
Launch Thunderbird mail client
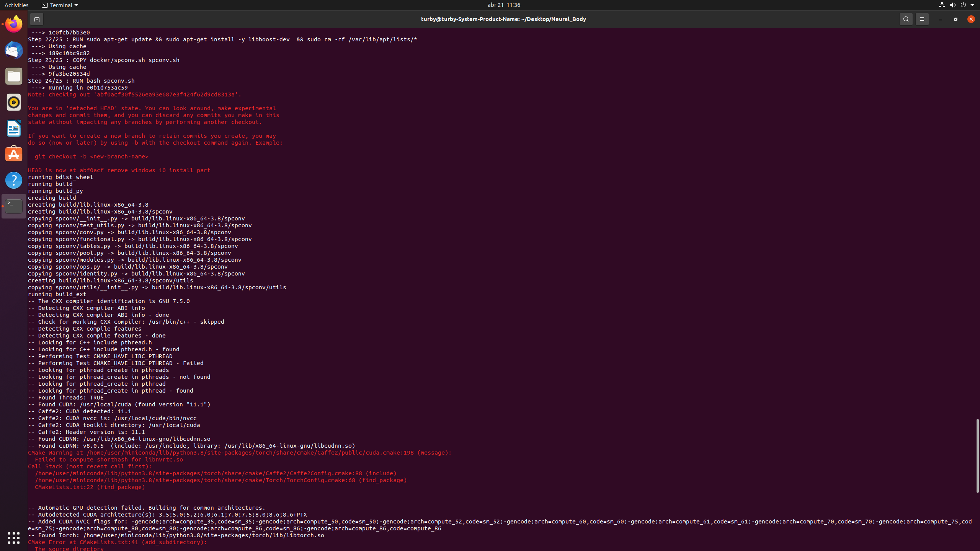pos(13,50)
